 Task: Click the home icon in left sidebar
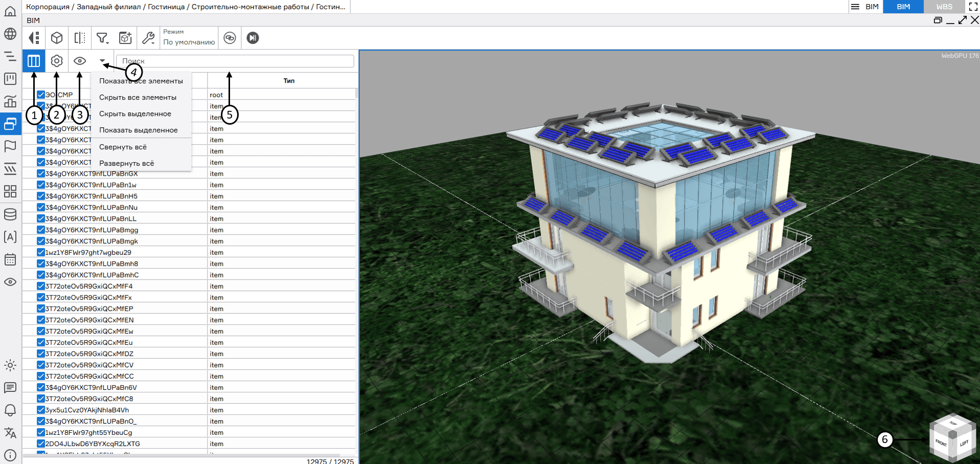(x=10, y=11)
